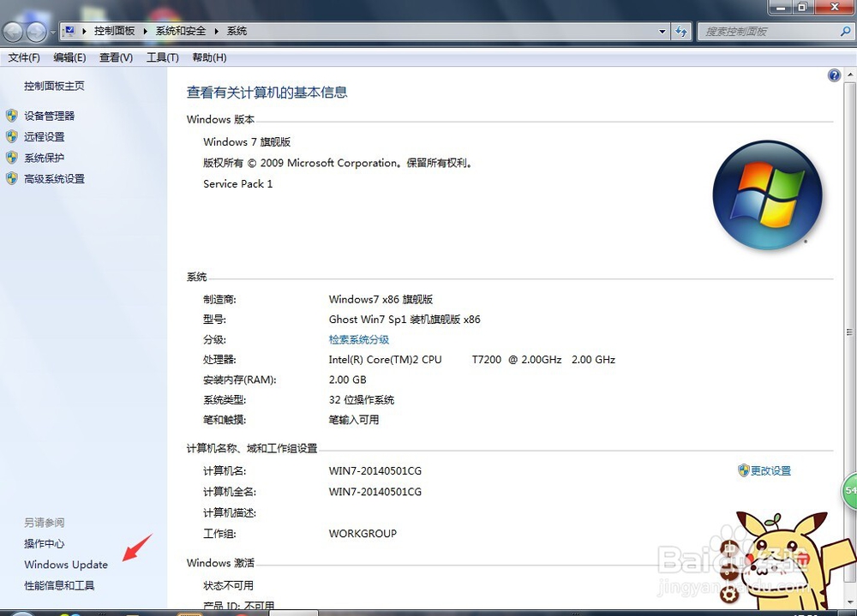Select Service Pack 1 text
Screen dimensions: 857x616
[x=237, y=183]
